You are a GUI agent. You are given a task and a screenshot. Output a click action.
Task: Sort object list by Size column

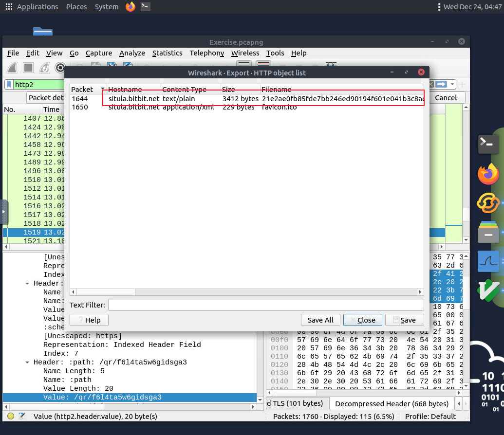pos(240,90)
